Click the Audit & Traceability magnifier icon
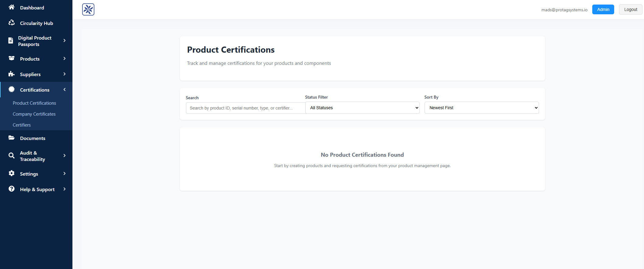The width and height of the screenshot is (644, 269). (12, 156)
